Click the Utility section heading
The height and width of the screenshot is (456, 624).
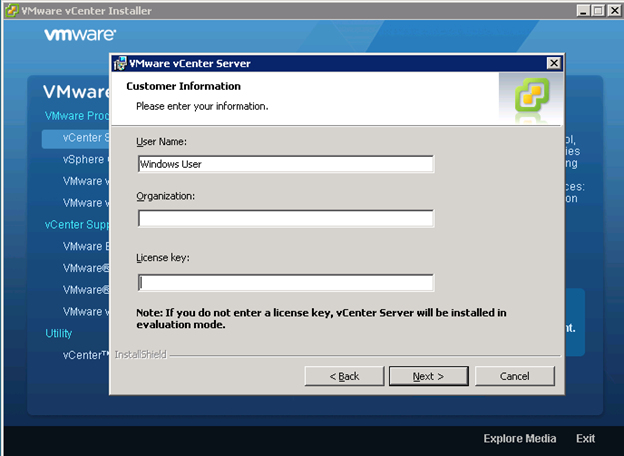[58, 333]
